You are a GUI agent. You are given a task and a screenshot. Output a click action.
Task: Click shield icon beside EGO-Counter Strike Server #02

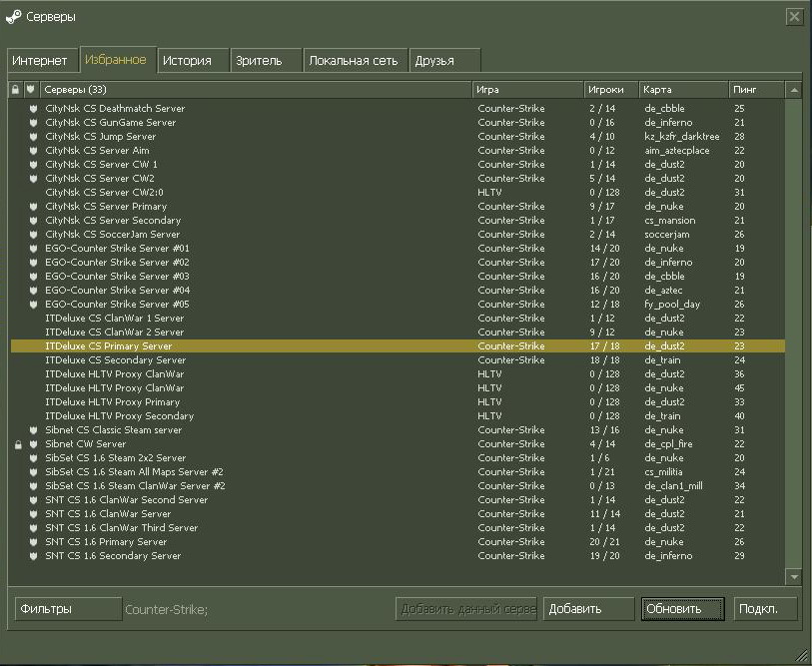[34, 263]
